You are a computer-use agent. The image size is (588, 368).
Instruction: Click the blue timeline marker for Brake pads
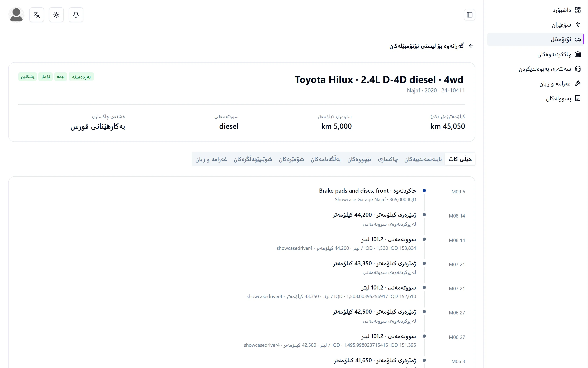[424, 191]
